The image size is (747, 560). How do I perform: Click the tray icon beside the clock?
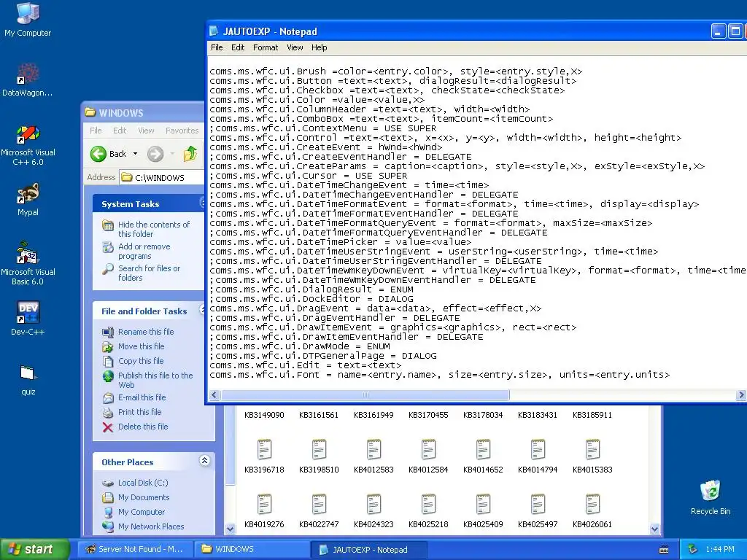click(693, 550)
